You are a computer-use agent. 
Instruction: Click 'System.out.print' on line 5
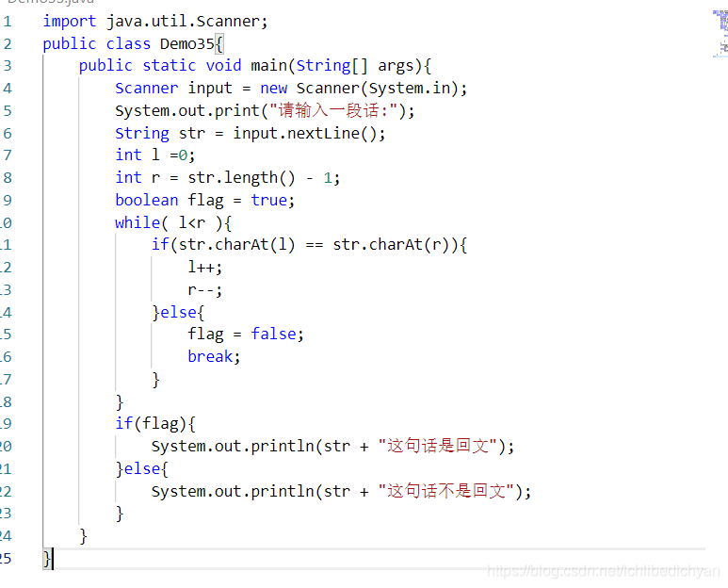click(x=187, y=111)
